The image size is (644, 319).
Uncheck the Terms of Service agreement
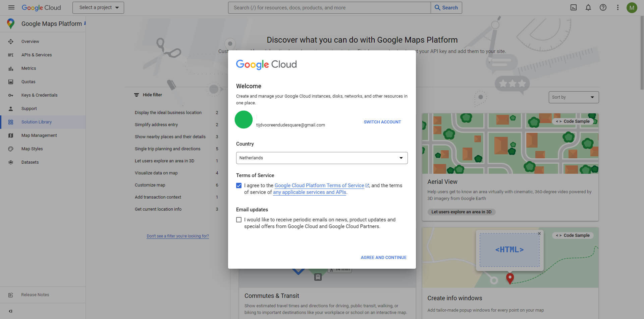point(238,185)
